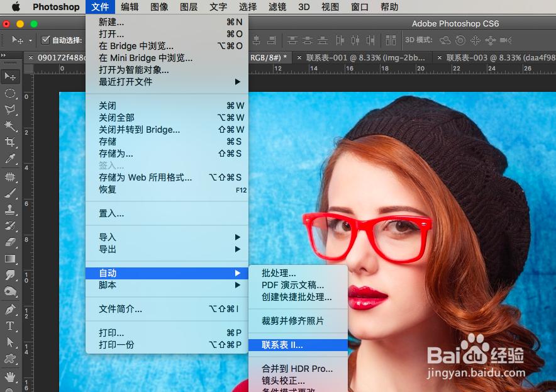Select the Hand tool

point(10,377)
